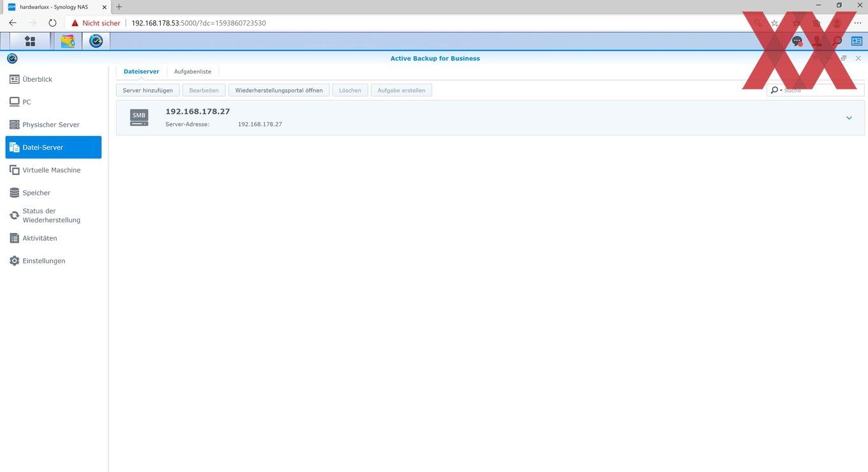The image size is (868, 472).
Task: Switch to the Aufgabenliste tab
Action: click(193, 72)
